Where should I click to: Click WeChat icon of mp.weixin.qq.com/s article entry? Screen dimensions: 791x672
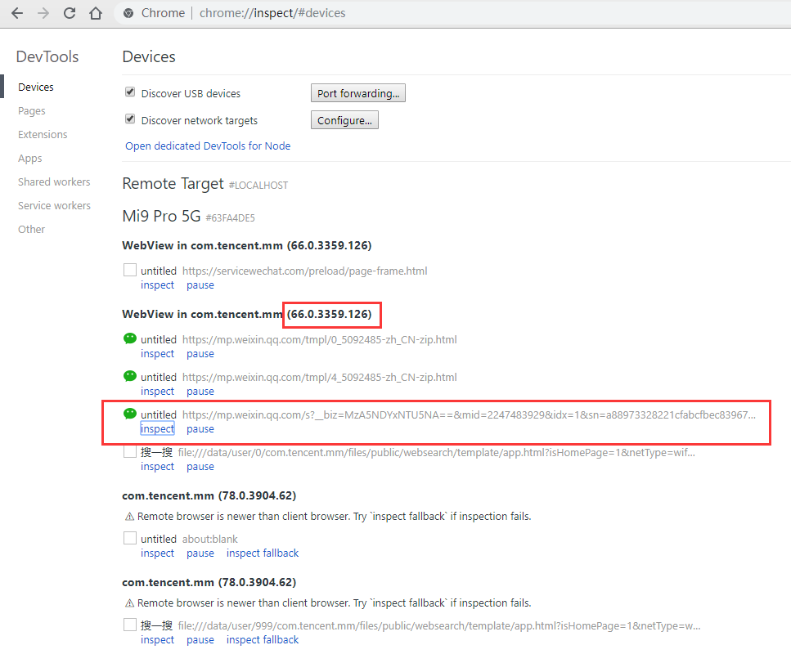(x=129, y=414)
